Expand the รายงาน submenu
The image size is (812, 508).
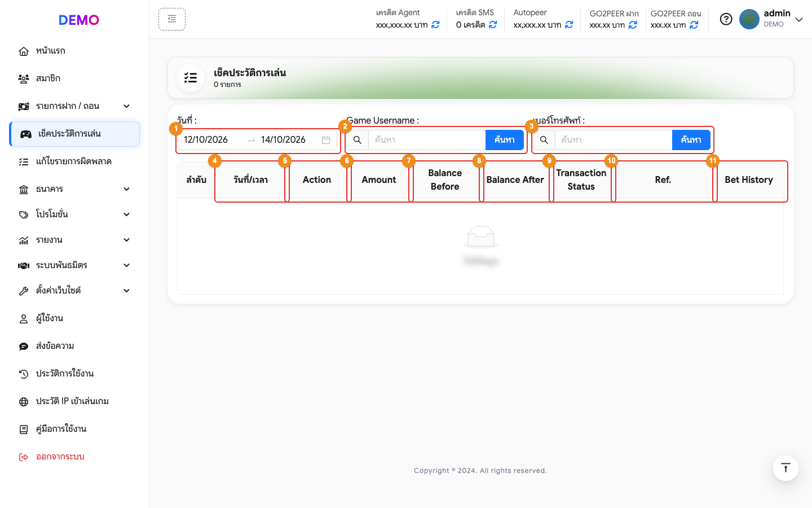[x=127, y=240]
